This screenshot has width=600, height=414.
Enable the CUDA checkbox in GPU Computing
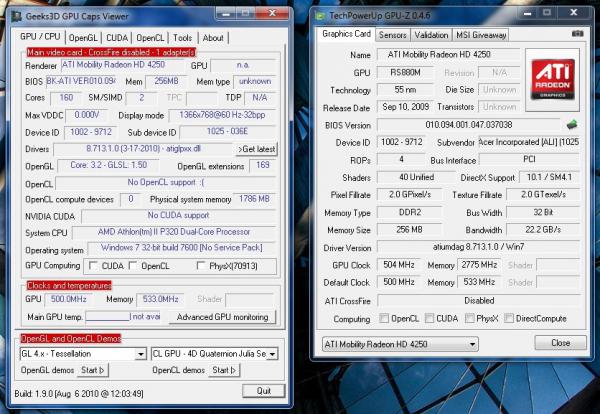94,266
